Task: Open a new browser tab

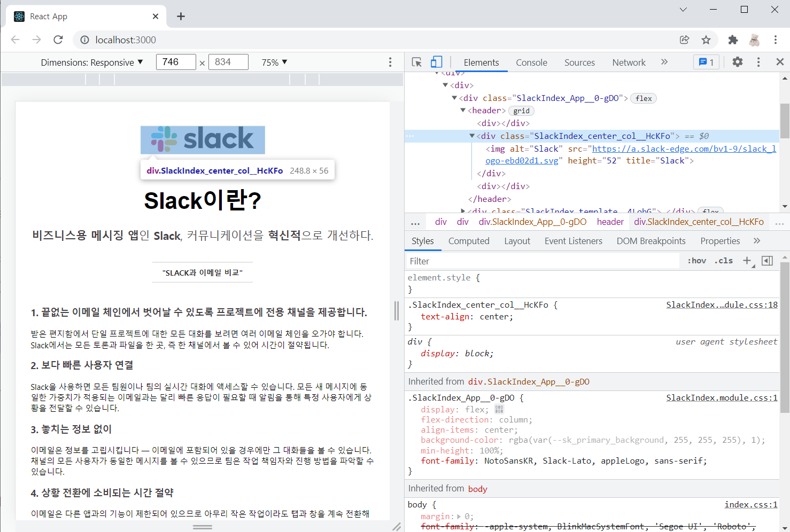Action: point(181,17)
